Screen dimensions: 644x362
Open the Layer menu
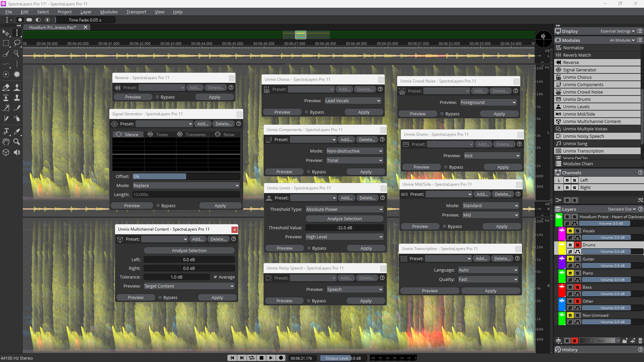[86, 12]
